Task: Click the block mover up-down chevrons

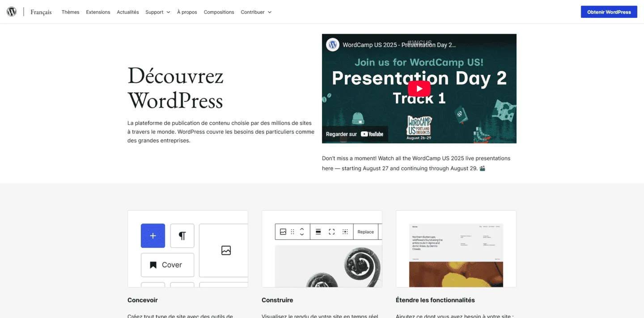Action: 302,232
